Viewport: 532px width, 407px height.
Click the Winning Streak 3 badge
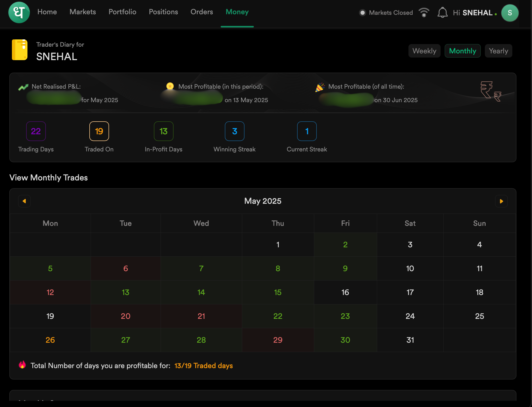[234, 131]
